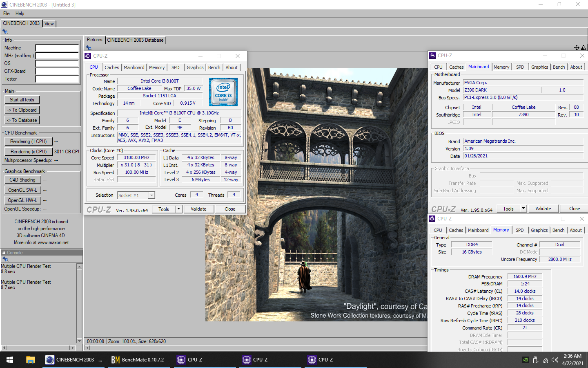Open the Wi-Fi network tray icon
The height and width of the screenshot is (368, 588).
pos(546,360)
